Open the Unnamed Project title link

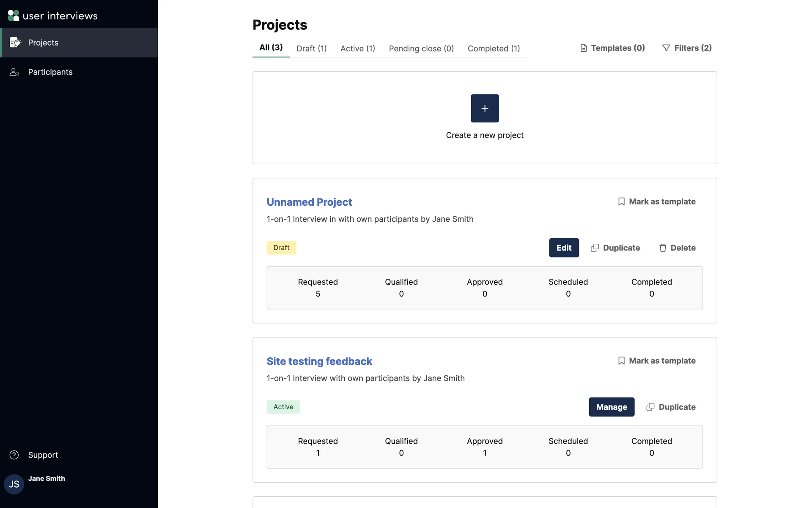[x=309, y=202]
